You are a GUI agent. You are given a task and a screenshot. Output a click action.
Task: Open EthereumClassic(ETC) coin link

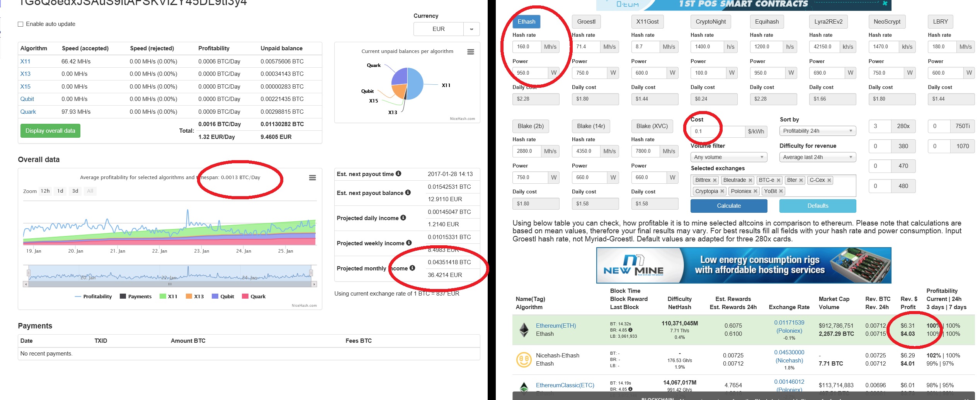click(565, 385)
